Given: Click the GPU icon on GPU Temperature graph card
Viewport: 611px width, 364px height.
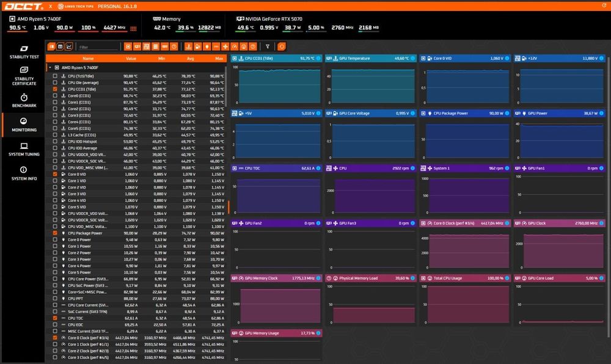Looking at the screenshot, I should click(x=329, y=59).
